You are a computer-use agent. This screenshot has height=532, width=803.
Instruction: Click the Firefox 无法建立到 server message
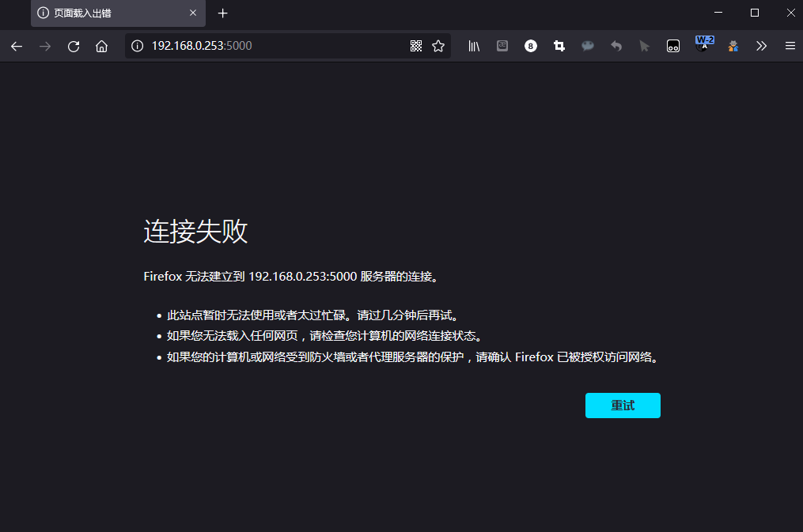[x=292, y=277]
